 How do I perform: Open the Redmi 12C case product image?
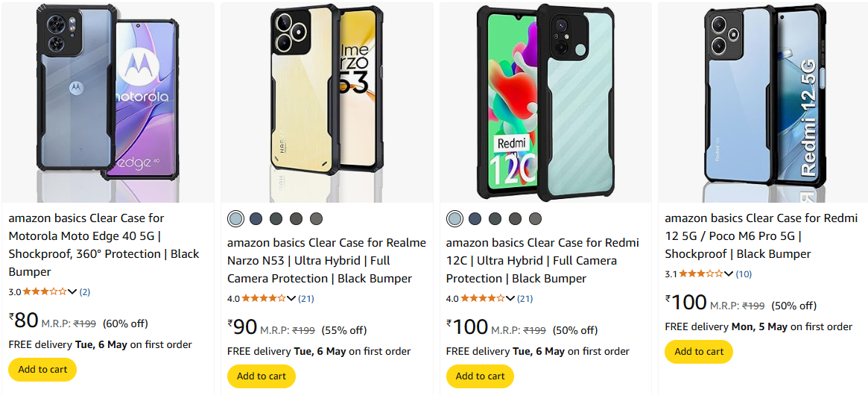[x=545, y=103]
